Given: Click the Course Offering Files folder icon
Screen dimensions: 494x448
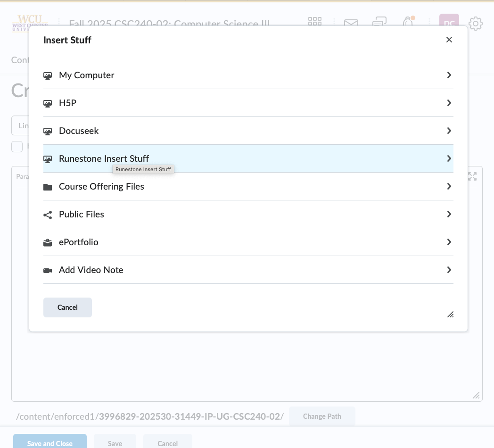Looking at the screenshot, I should (48, 187).
